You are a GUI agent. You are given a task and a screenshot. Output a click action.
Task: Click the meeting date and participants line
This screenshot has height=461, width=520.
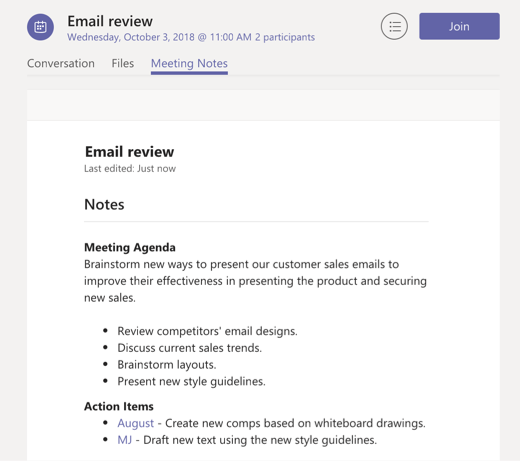(x=191, y=37)
